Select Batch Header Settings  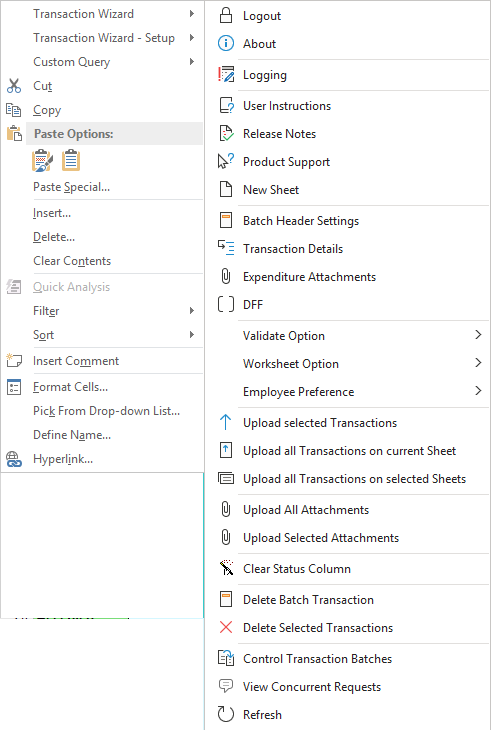click(301, 221)
